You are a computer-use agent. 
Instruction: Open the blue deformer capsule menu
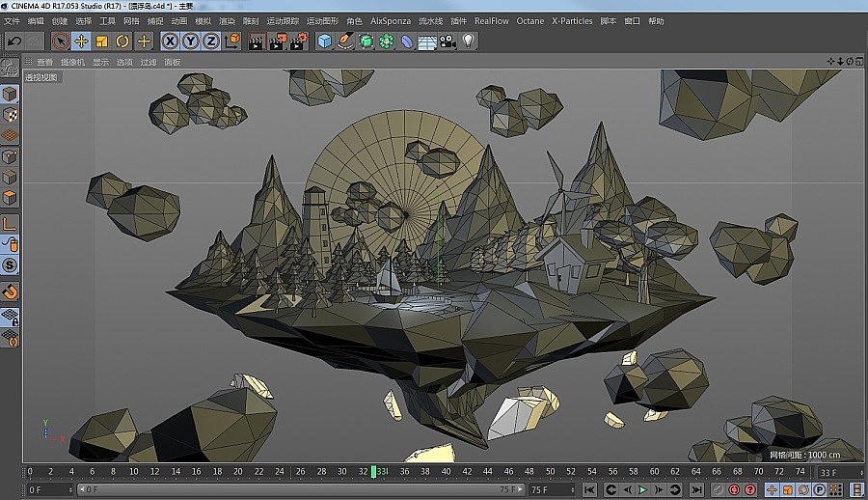point(407,41)
